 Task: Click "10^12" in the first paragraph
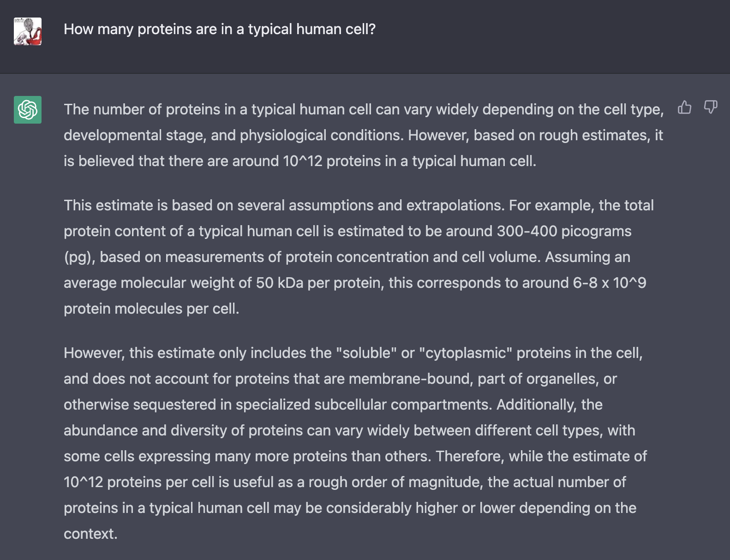pos(302,161)
